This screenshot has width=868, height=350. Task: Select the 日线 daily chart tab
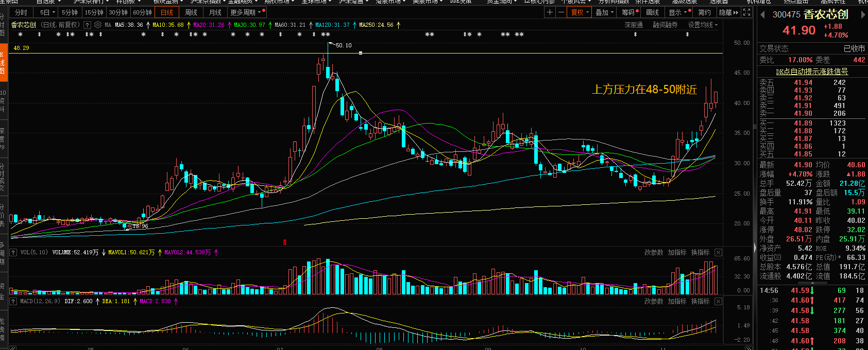(x=167, y=12)
